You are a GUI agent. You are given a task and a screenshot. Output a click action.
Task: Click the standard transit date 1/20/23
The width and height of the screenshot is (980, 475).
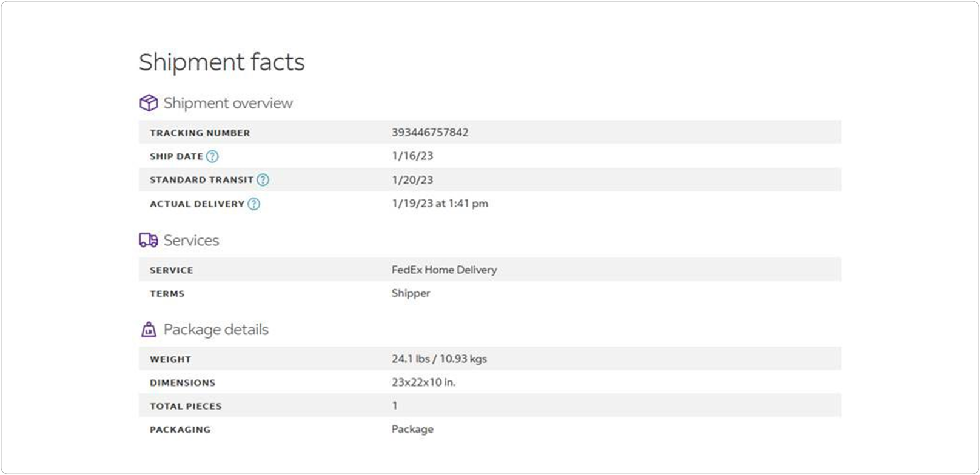point(412,180)
